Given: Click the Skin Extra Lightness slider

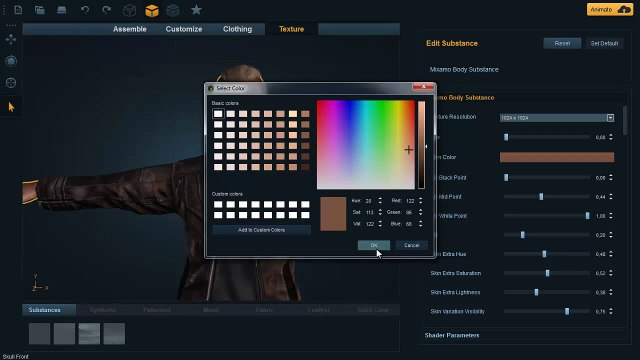Looking at the screenshot, I should pyautogui.click(x=547, y=292).
